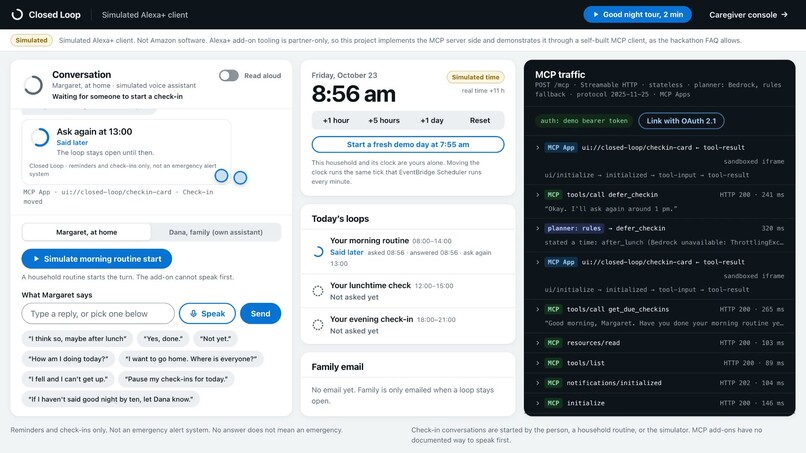
Task: Pick the "Not yet." suggested reply
Action: tap(215, 338)
